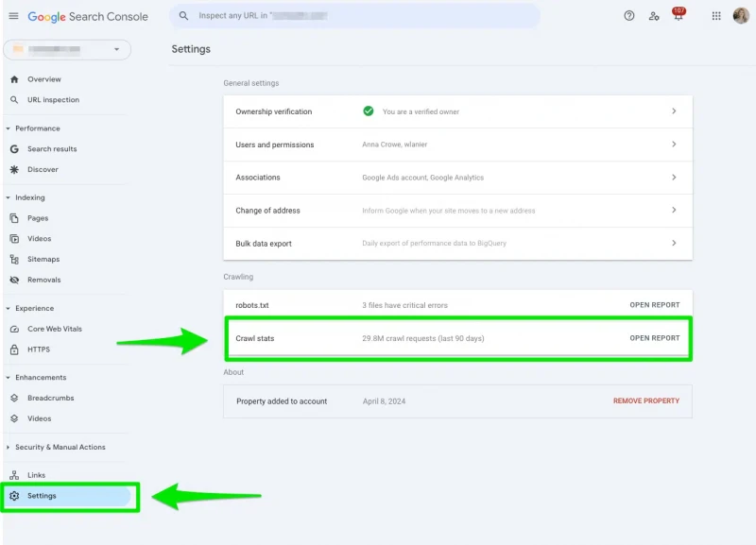Image resolution: width=756 pixels, height=545 pixels.
Task: Click 'Property added to account' label
Action: tap(282, 401)
